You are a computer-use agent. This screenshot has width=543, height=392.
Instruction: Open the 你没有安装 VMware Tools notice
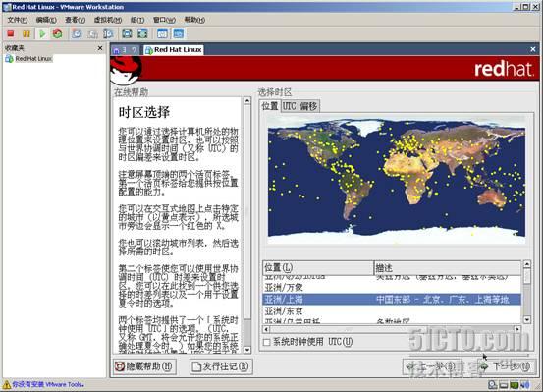coord(48,384)
